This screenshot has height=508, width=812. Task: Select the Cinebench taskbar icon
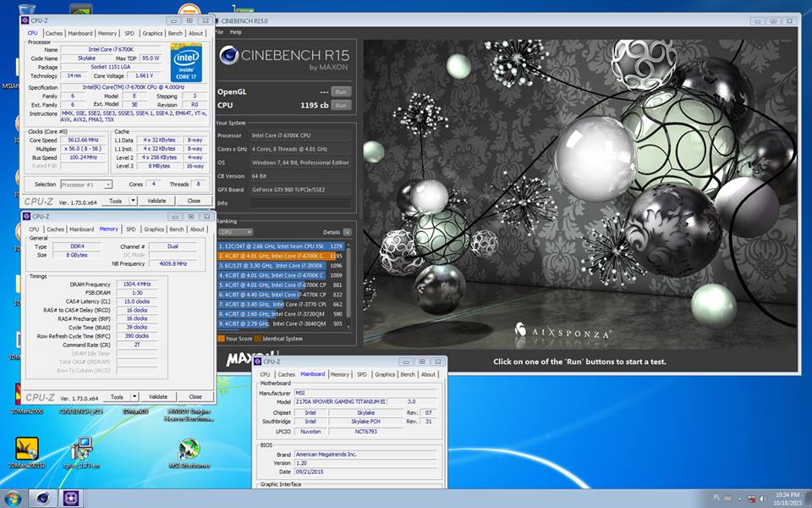(x=42, y=499)
